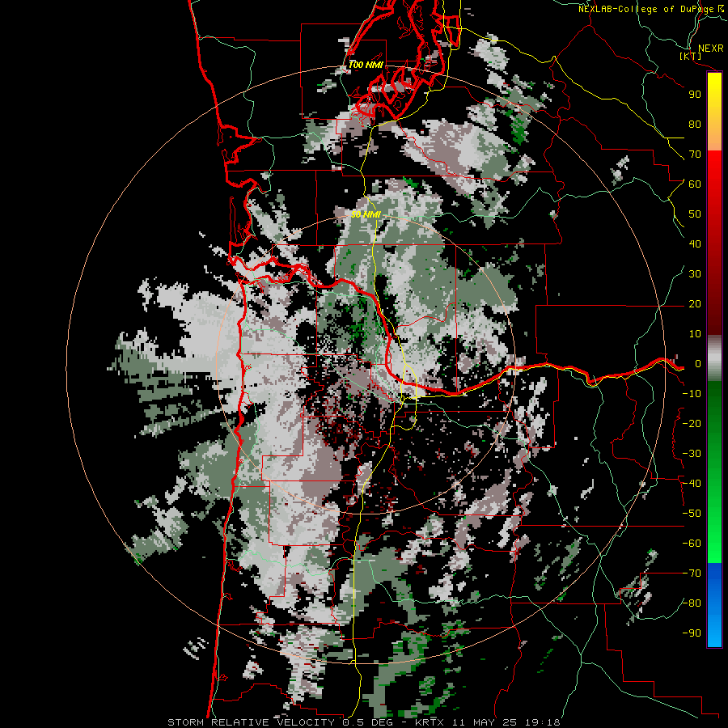The height and width of the screenshot is (728, 728).
Task: Click the 90 value on the velocity scale
Action: click(x=695, y=95)
